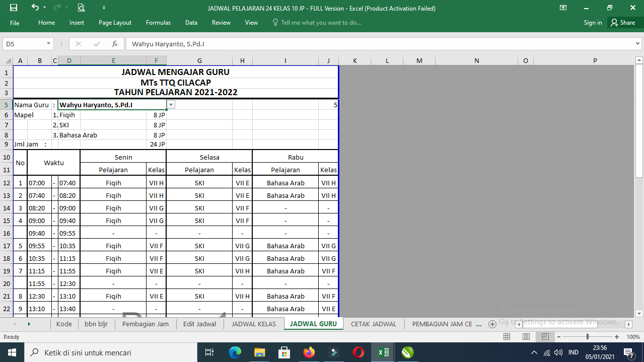The image size is (644, 362).
Task: Click the zoom in plus icon
Action: (x=617, y=337)
